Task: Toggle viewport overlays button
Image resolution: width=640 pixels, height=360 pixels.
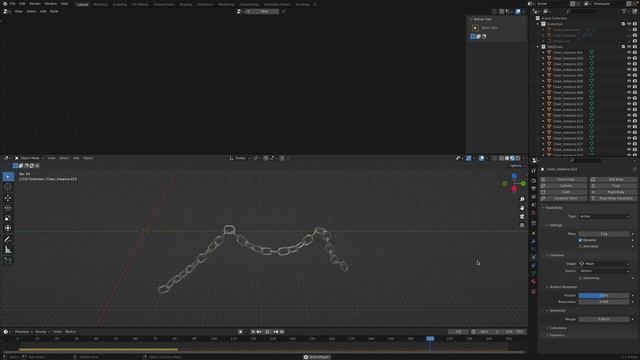Action: 482,158
